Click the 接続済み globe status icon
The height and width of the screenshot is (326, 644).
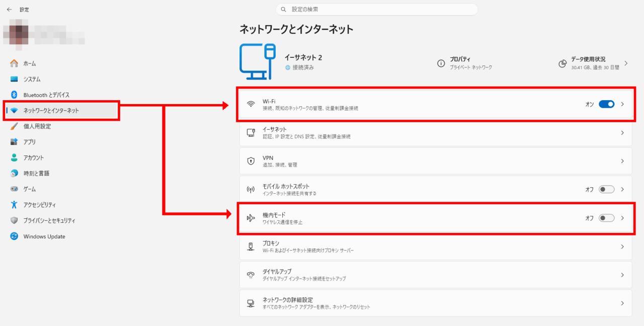click(x=287, y=67)
